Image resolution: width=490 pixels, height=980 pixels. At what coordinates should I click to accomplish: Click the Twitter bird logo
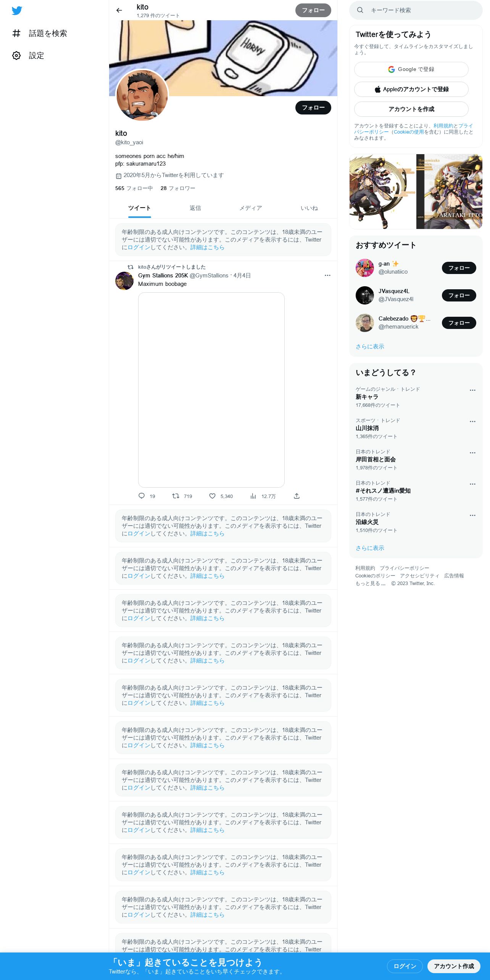[x=17, y=11]
